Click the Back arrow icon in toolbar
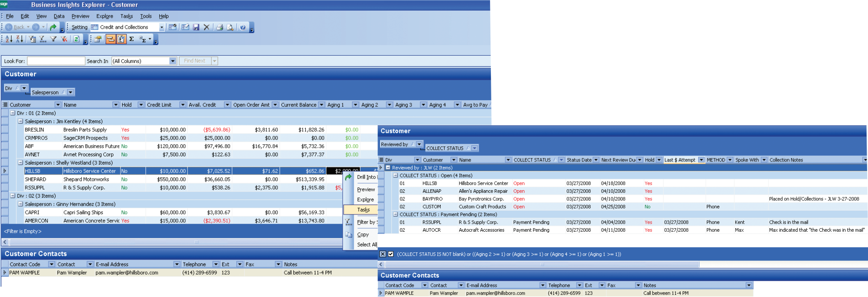The width and height of the screenshot is (868, 297). click(x=9, y=27)
